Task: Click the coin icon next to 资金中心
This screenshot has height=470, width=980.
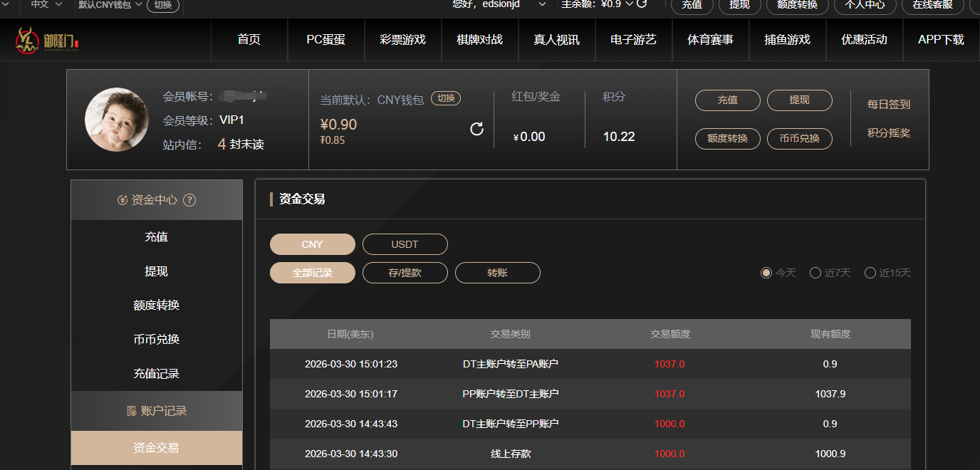Action: coord(123,200)
